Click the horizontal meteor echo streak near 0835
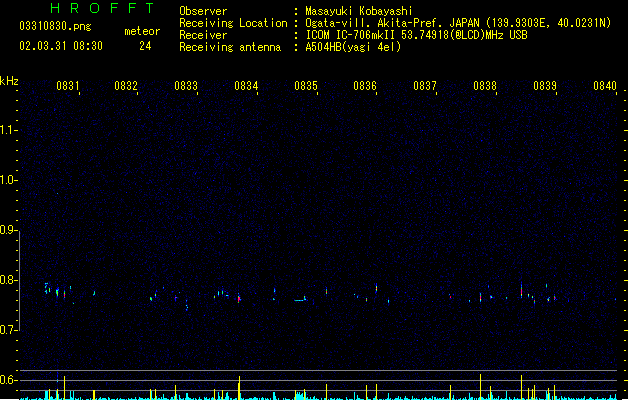This screenshot has width=629, height=400. click(x=300, y=300)
